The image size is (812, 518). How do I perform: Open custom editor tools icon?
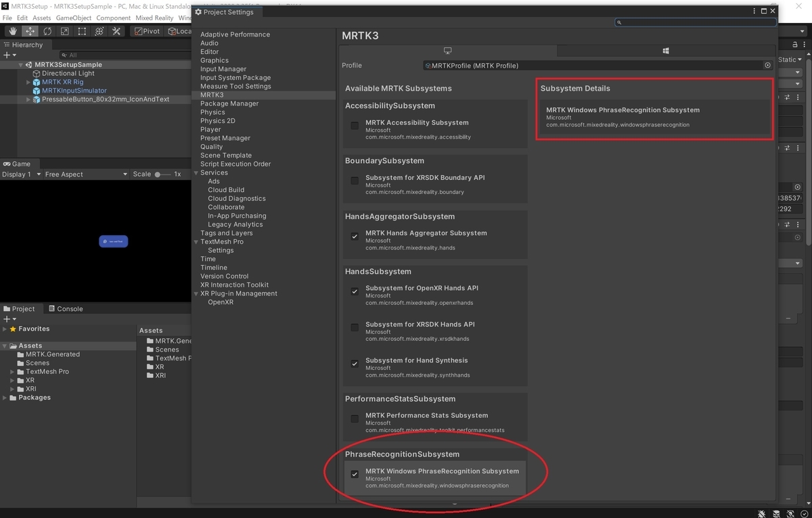(116, 31)
